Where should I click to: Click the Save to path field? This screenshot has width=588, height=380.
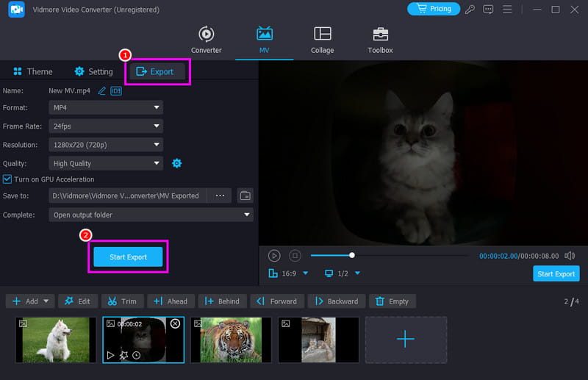127,196
